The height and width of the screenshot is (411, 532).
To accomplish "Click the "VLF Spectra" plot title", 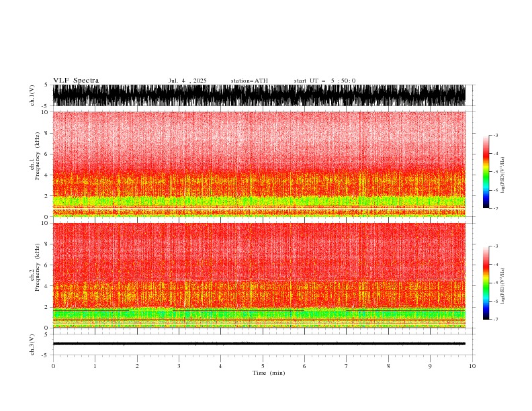I will 76,81.
